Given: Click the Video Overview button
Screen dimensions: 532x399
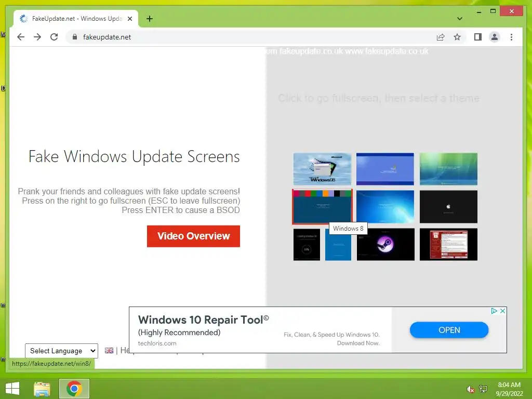Looking at the screenshot, I should point(193,236).
